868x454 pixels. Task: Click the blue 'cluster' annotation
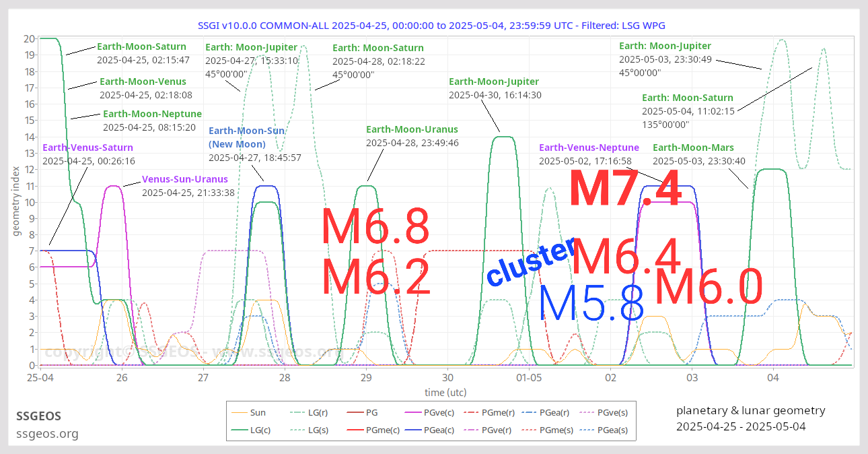coord(530,261)
